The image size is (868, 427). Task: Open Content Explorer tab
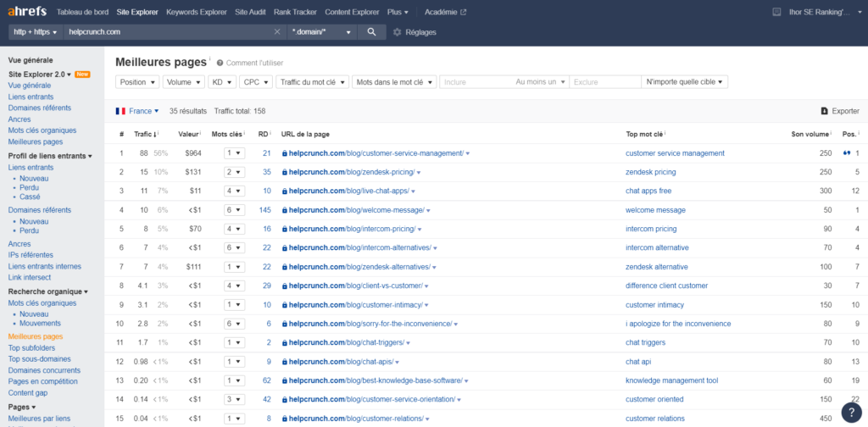click(x=352, y=12)
